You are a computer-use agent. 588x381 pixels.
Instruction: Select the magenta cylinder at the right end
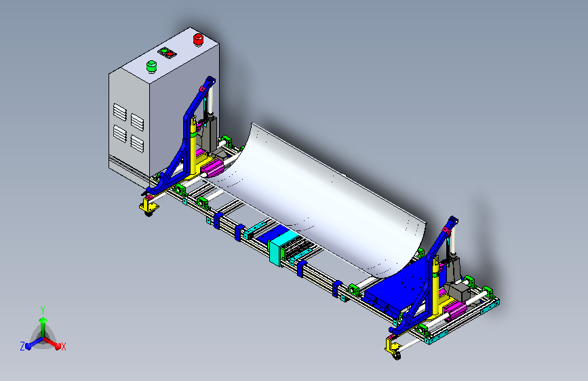click(455, 310)
